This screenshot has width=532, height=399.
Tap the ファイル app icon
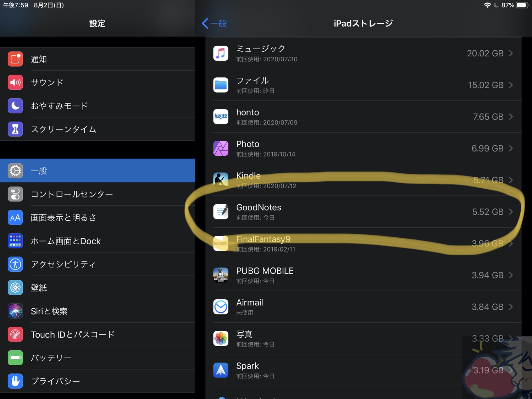tap(221, 85)
